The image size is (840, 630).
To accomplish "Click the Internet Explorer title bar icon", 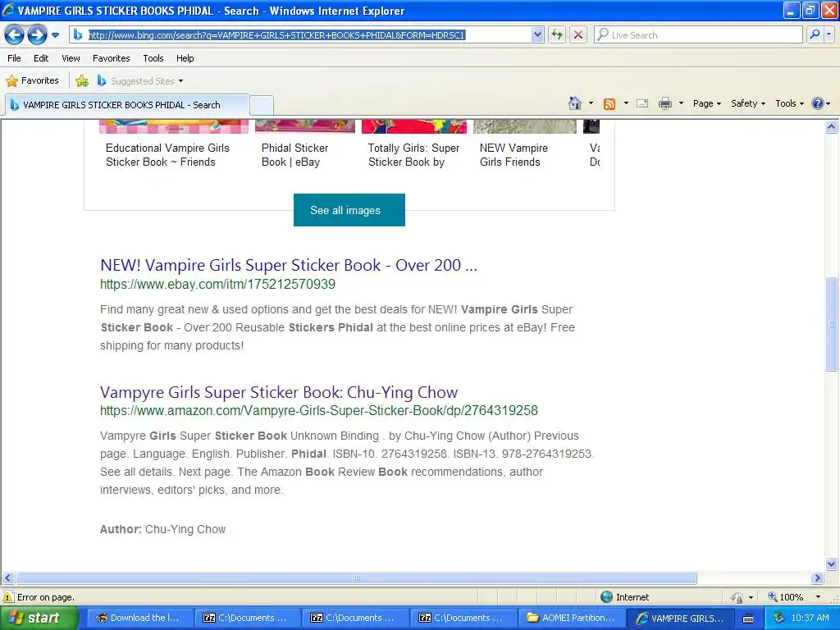I will click(x=8, y=10).
